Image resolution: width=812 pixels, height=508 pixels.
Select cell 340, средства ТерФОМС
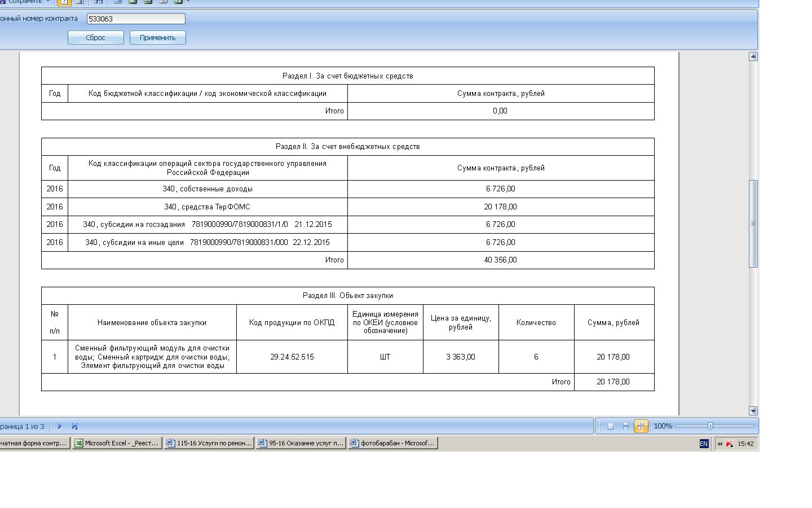click(x=208, y=207)
